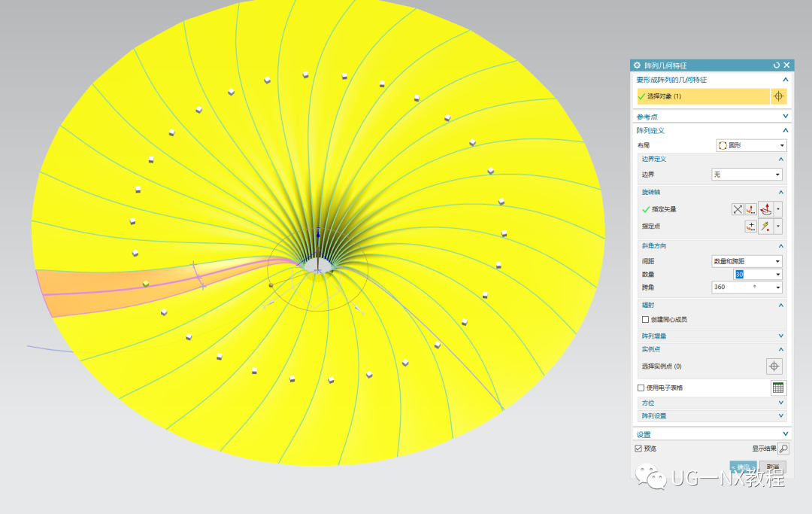Open the spreadsheet icon
This screenshot has width=812, height=514.
[x=778, y=388]
